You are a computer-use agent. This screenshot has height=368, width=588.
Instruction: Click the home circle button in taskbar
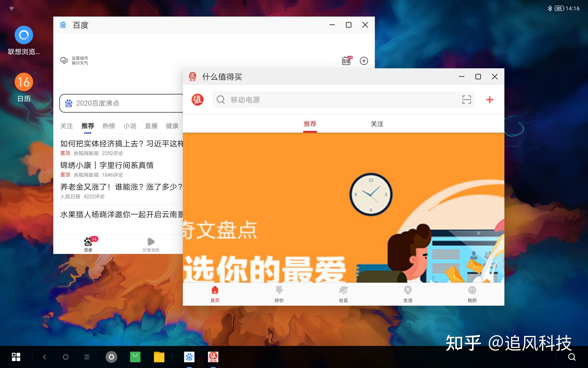pos(66,357)
